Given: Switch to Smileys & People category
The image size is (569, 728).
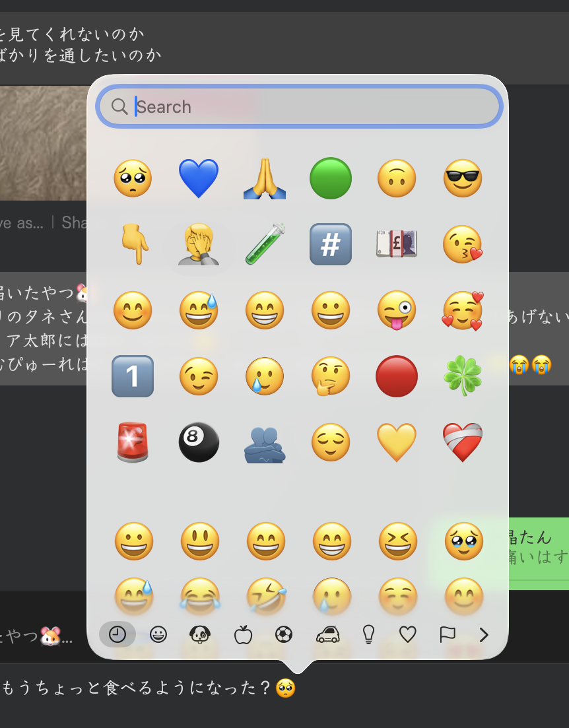Looking at the screenshot, I should pyautogui.click(x=158, y=634).
